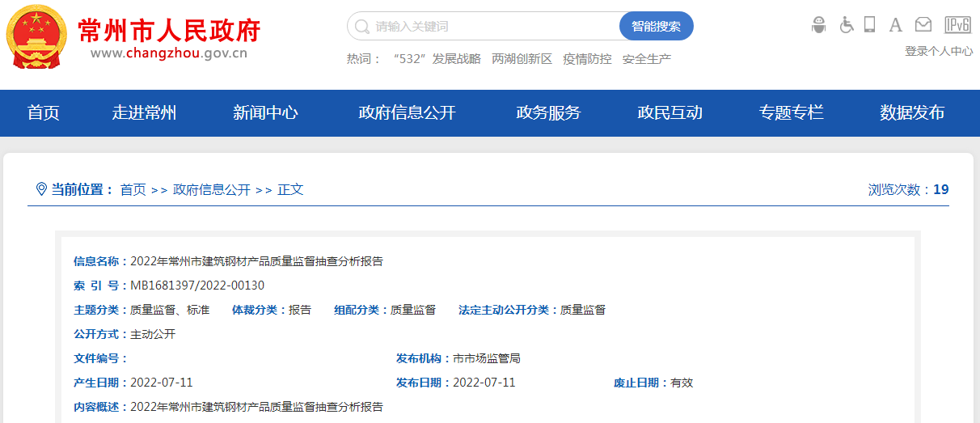The width and height of the screenshot is (980, 423).
Task: Open the mobile version phone icon
Action: pyautogui.click(x=870, y=24)
